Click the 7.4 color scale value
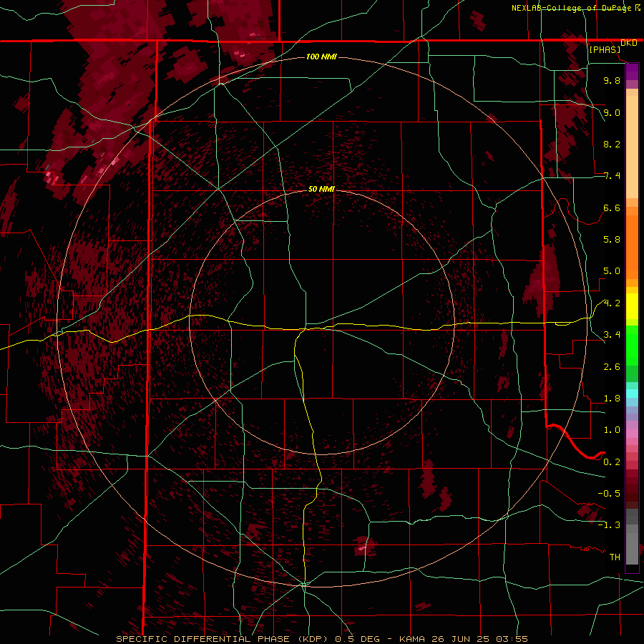 point(612,176)
